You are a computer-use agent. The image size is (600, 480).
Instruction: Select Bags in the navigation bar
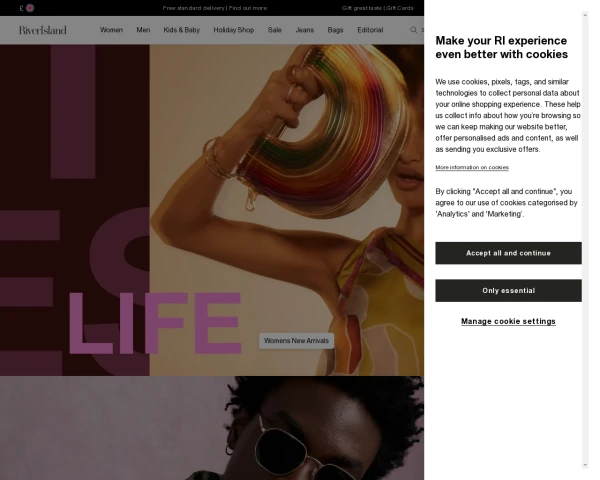coord(336,30)
